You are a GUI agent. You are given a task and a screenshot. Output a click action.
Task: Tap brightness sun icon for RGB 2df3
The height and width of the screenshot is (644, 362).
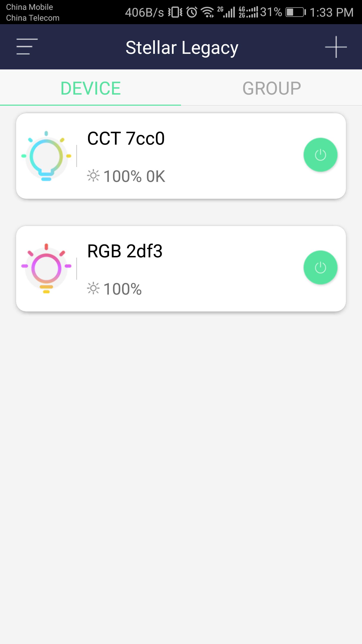point(93,288)
